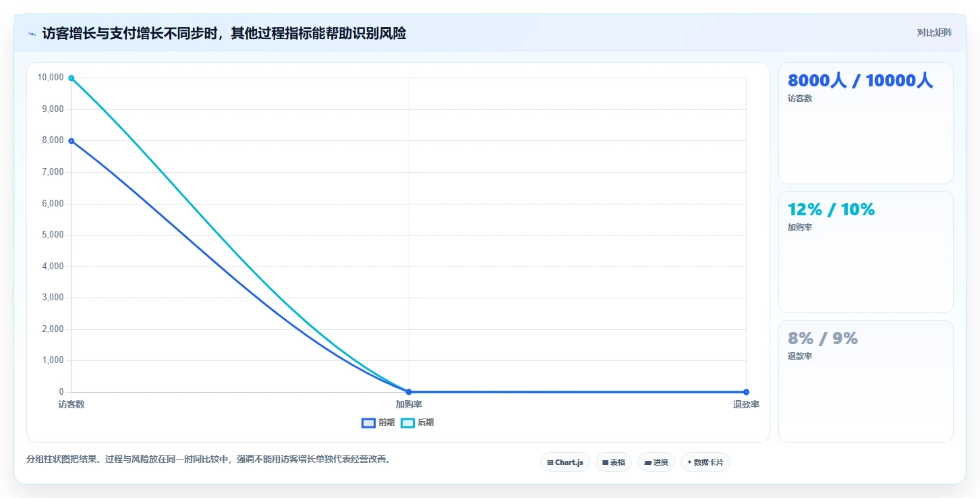Click the 访客数 x-axis label
The width and height of the screenshot is (980, 498).
click(71, 405)
